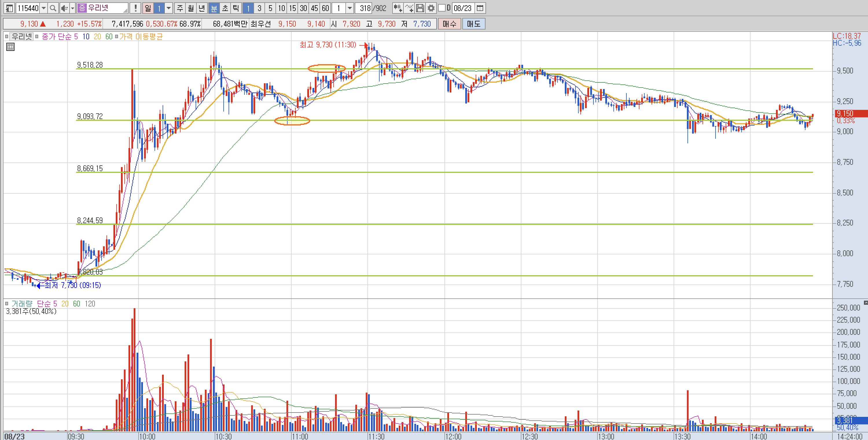Switch to 주 weekly chart tab
This screenshot has height=440, width=868.
(x=180, y=8)
